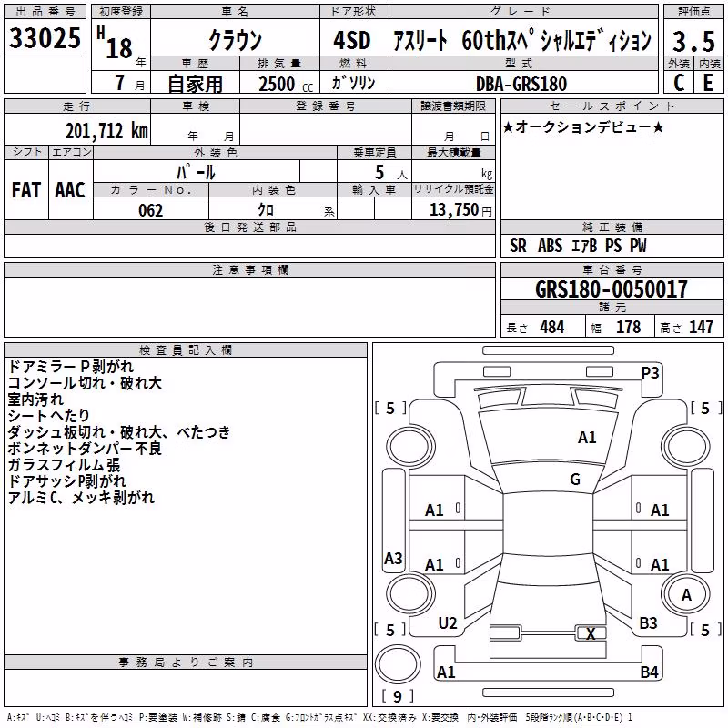Viewport: 728px width, 728px height.
Task: Click the B3 damage mark on the diagram
Action: coord(648,623)
